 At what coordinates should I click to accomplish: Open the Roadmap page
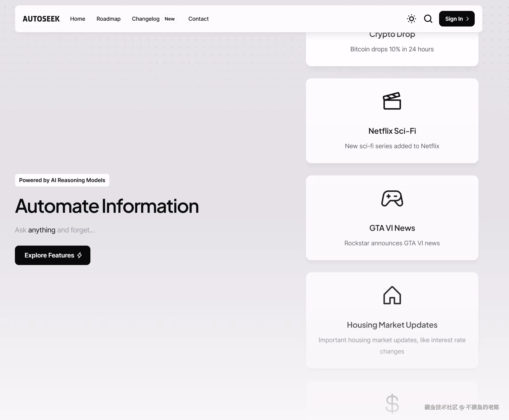108,19
